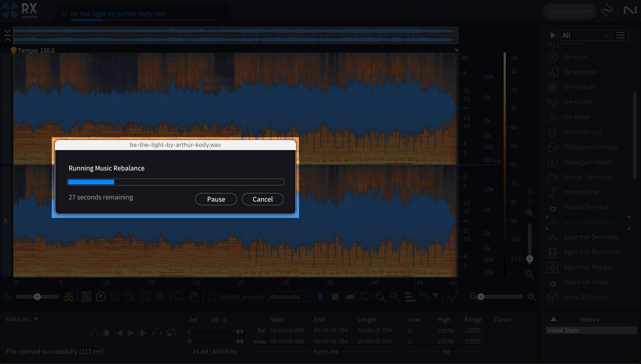The image size is (641, 364).
Task: Open the h:m:s.ms time format dropdown
Action: [22, 319]
